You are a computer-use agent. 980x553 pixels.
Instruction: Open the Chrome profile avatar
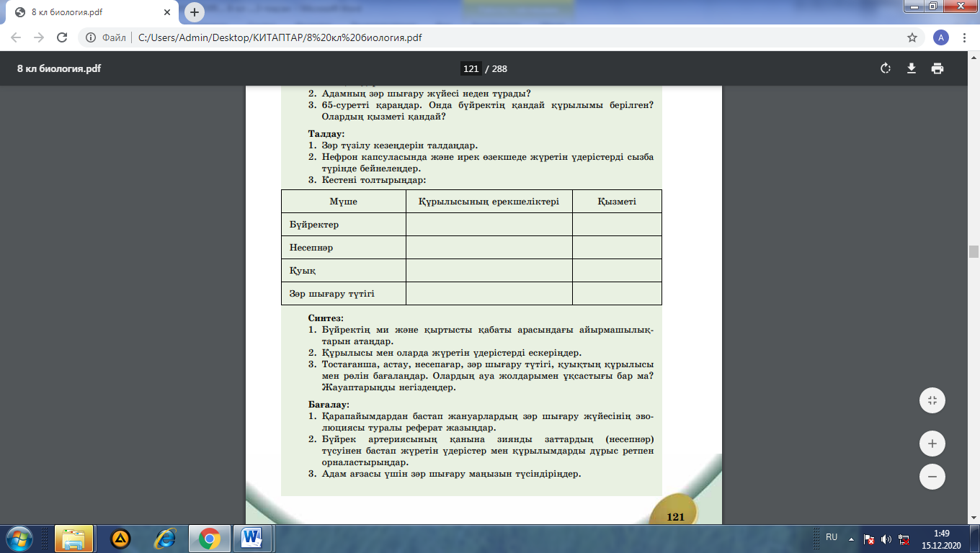(x=940, y=37)
